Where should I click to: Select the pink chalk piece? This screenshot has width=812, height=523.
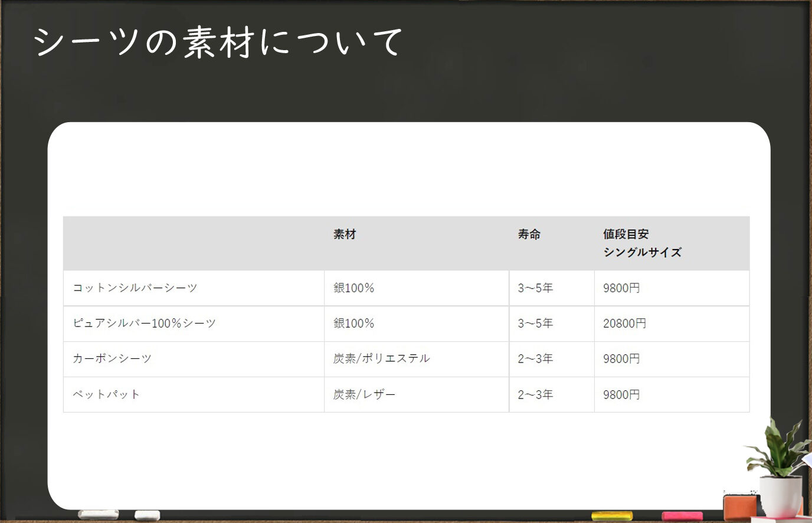coord(682,516)
